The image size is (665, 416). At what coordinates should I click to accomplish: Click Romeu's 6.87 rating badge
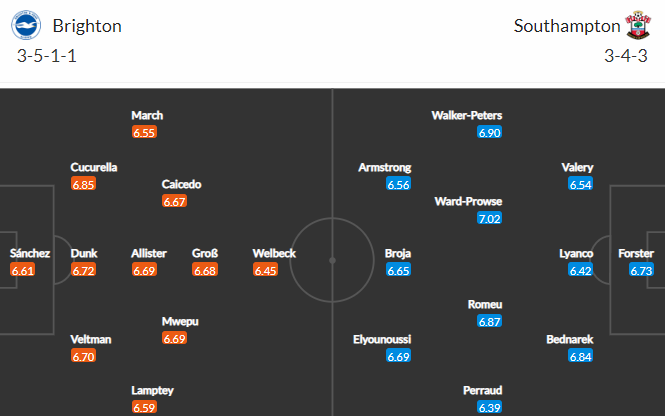coord(489,321)
